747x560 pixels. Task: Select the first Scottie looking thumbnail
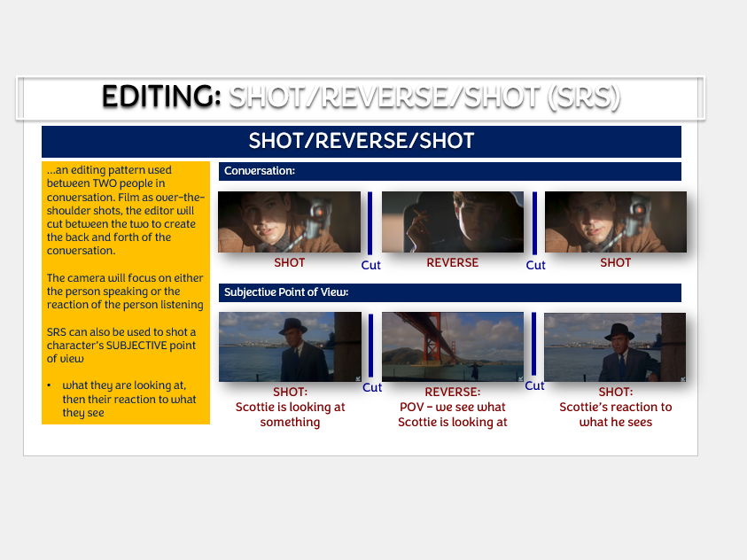(290, 346)
